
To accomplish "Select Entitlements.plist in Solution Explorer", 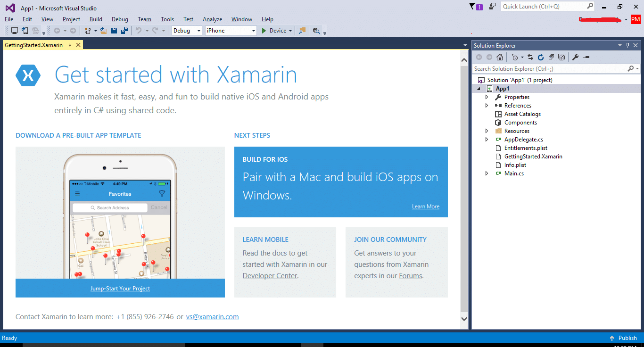I will (x=526, y=148).
